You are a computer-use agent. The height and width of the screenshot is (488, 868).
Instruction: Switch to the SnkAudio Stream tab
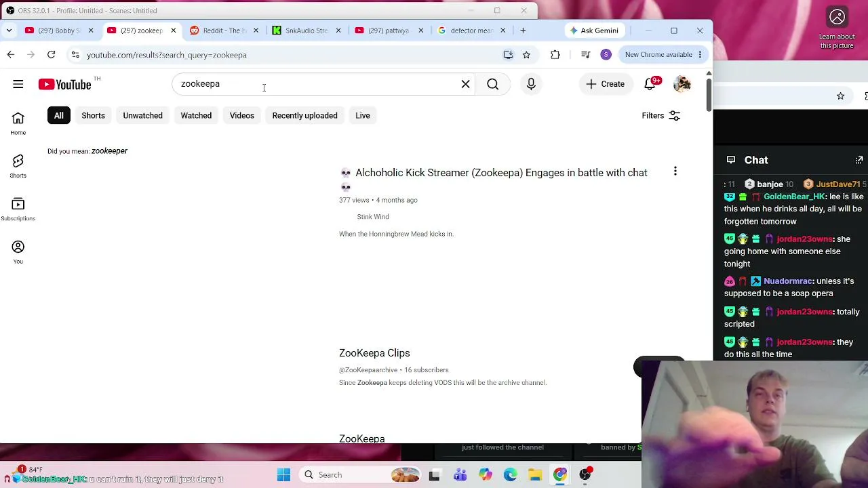click(x=306, y=30)
